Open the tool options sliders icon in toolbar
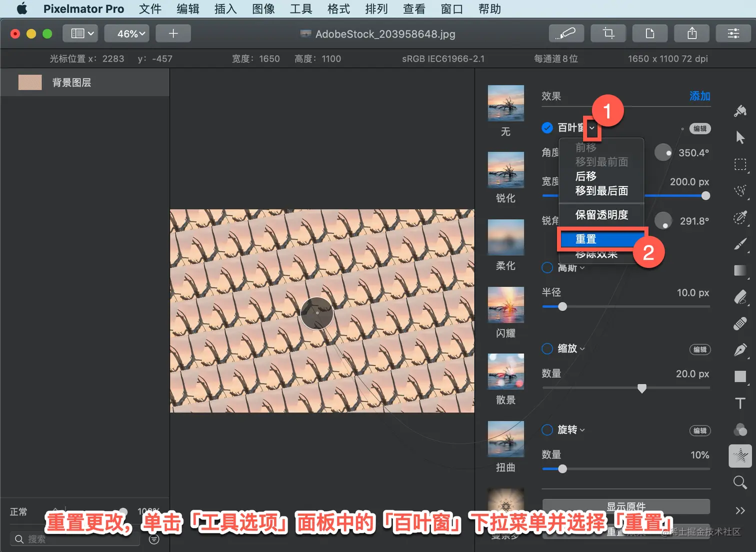Image resolution: width=756 pixels, height=552 pixels. click(x=733, y=34)
